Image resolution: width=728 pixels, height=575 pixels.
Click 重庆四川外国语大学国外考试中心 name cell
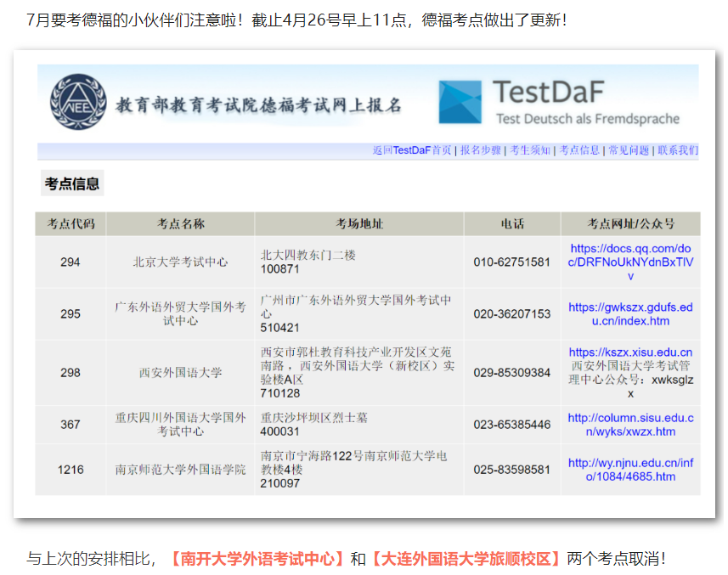coord(181,425)
